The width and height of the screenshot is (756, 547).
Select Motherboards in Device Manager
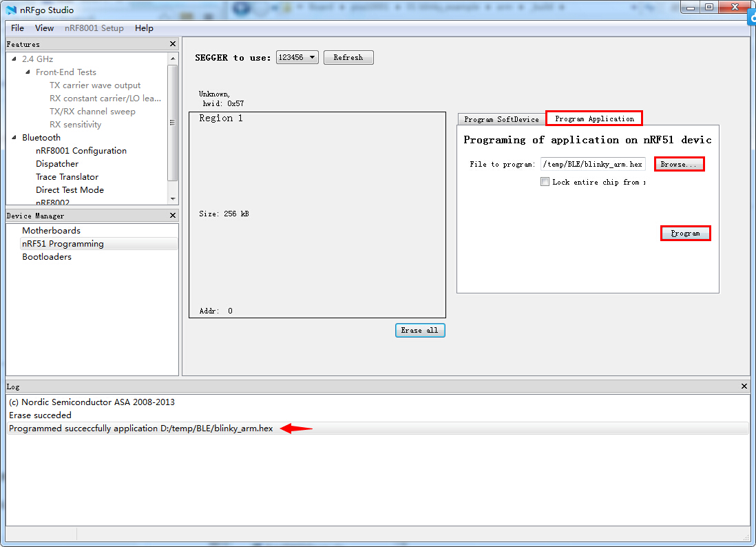coord(51,231)
